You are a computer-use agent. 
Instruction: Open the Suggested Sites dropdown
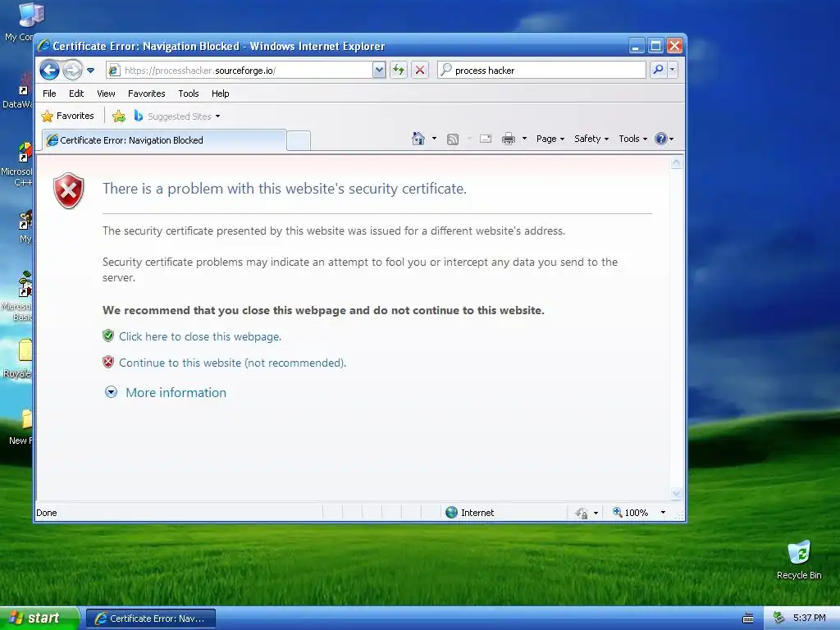[177, 116]
